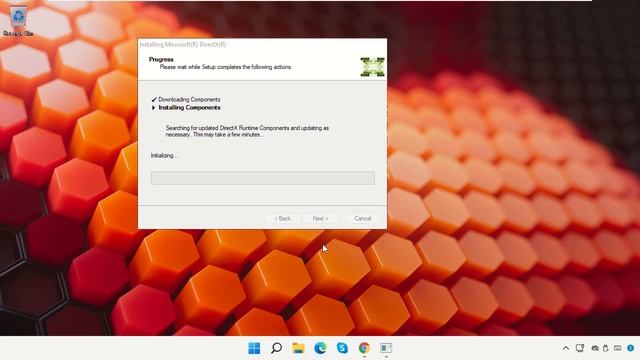Click the Back button in DirectX setup

tap(283, 218)
